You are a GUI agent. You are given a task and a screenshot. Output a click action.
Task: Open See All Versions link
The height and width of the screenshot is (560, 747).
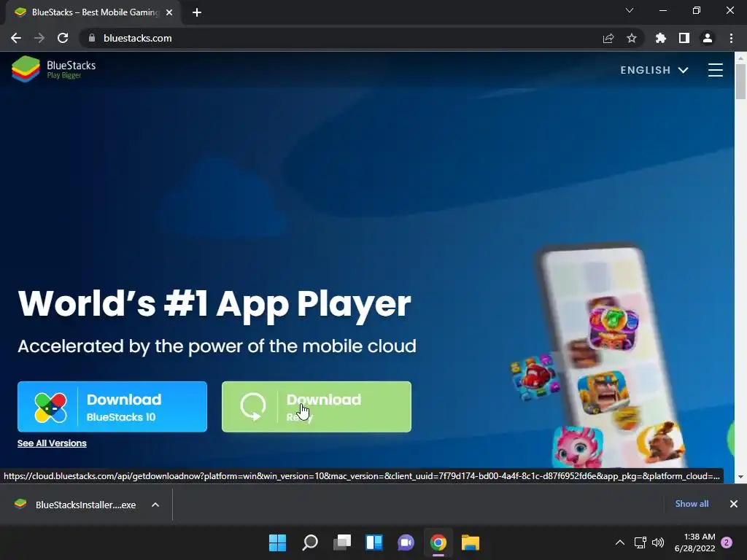(52, 443)
